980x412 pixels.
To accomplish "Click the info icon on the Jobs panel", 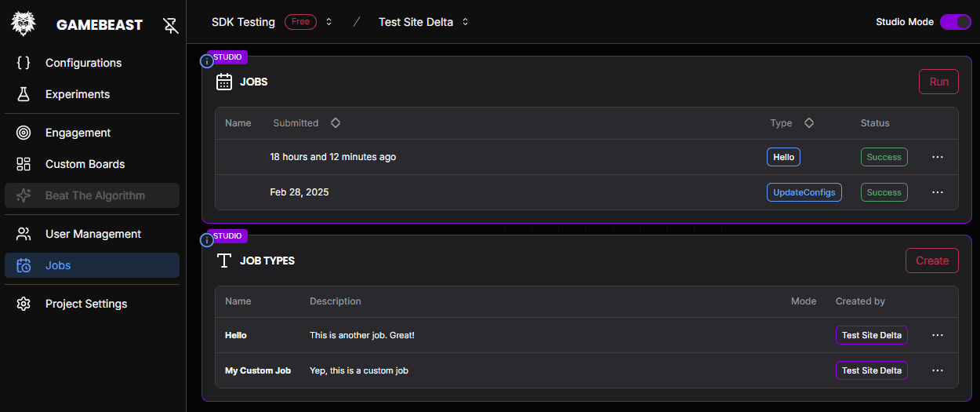I will tap(207, 61).
